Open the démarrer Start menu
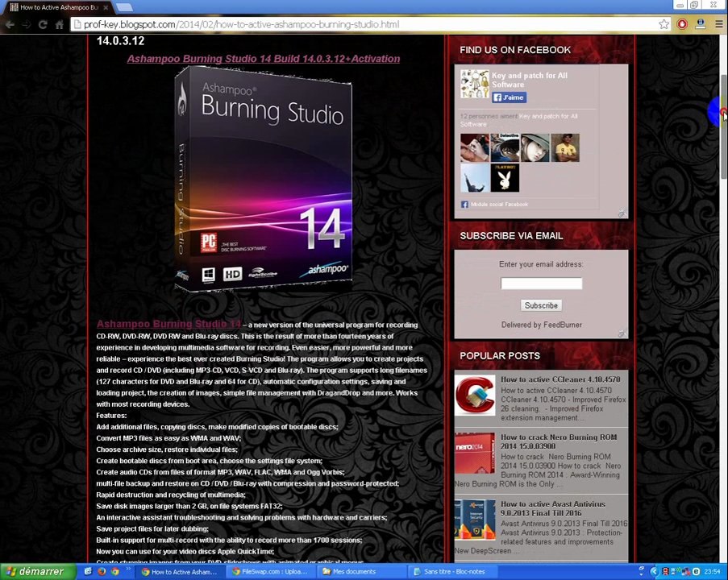This screenshot has height=580, width=728. (37, 572)
